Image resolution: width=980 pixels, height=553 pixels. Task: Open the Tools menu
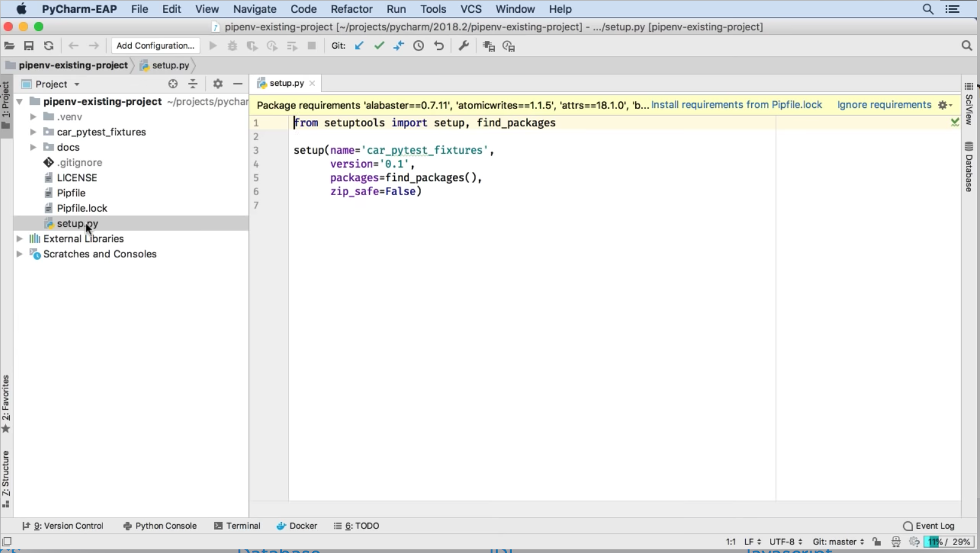coord(433,9)
